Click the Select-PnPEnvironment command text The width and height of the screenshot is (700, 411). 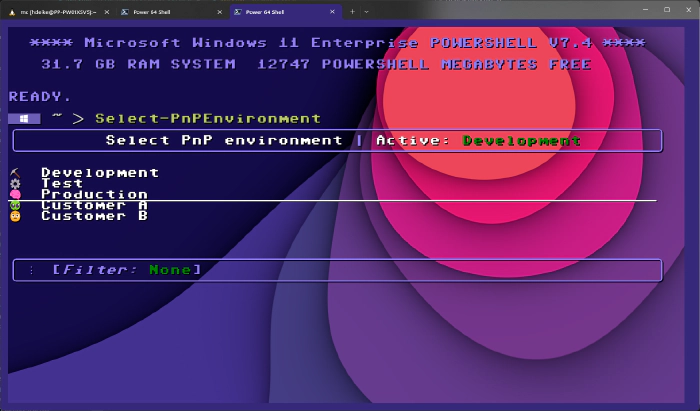[x=208, y=119]
